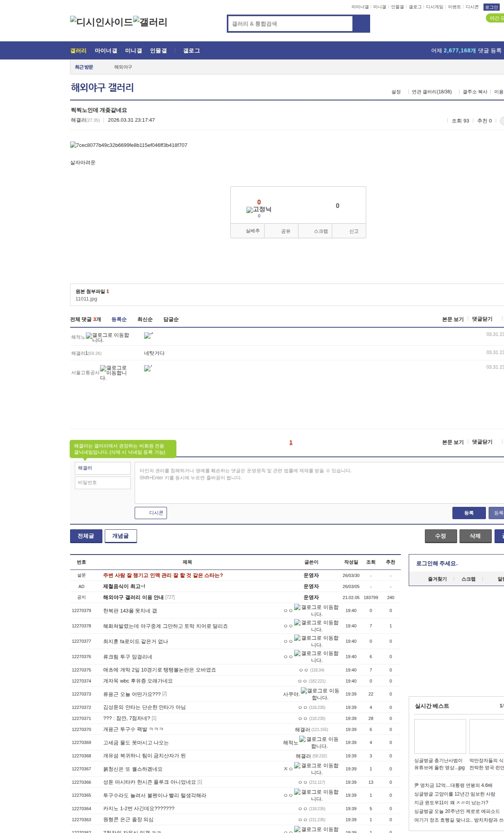Toggle 댓글닫기 above the comment list
The height and width of the screenshot is (833, 504).
pyautogui.click(x=482, y=319)
